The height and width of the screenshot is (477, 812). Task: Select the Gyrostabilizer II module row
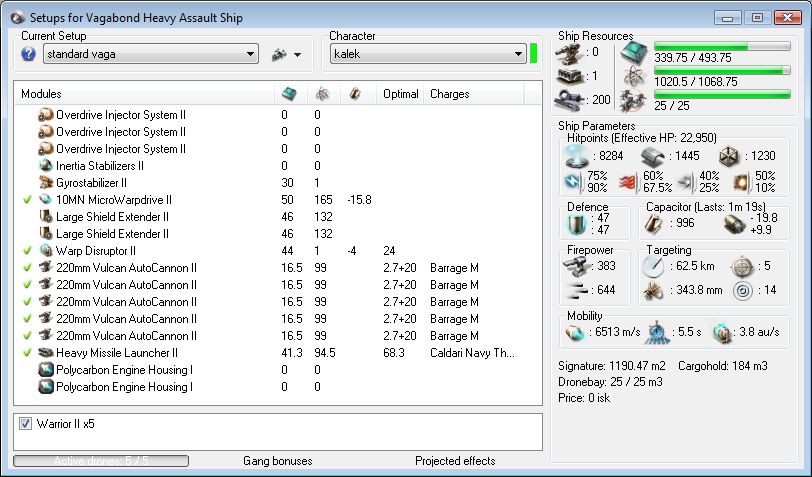[x=278, y=183]
